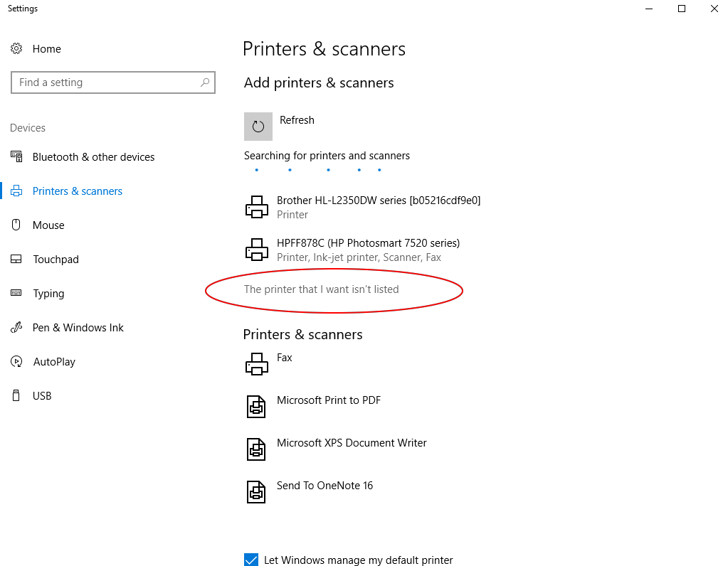
Task: Click the Microsoft XPS Document Writer icon
Action: tap(256, 449)
